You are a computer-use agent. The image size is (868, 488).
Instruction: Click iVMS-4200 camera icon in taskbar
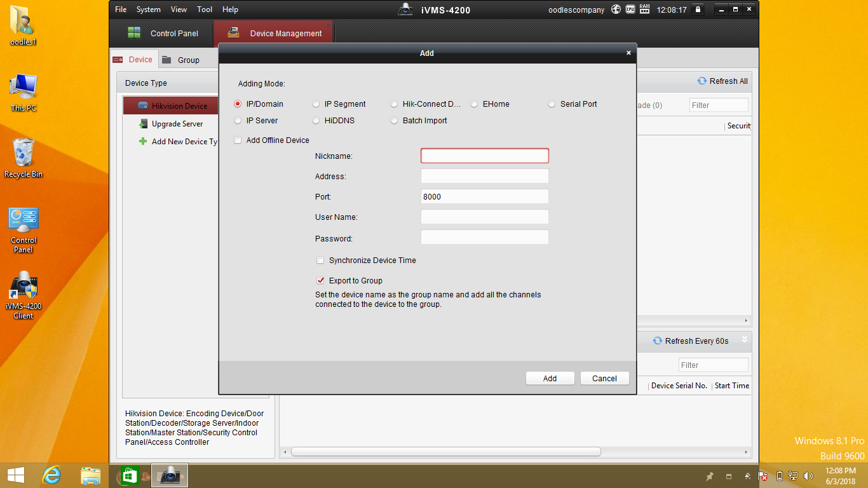click(x=170, y=475)
